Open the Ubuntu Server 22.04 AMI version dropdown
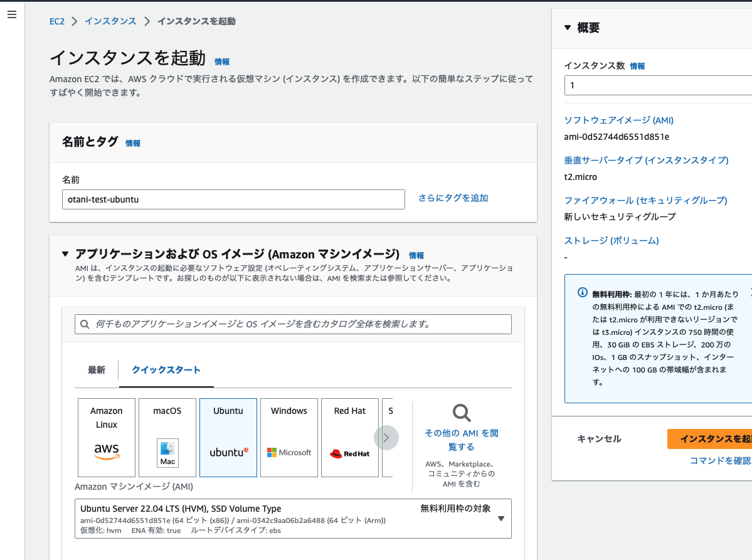Image resolution: width=752 pixels, height=560 pixels. click(502, 519)
